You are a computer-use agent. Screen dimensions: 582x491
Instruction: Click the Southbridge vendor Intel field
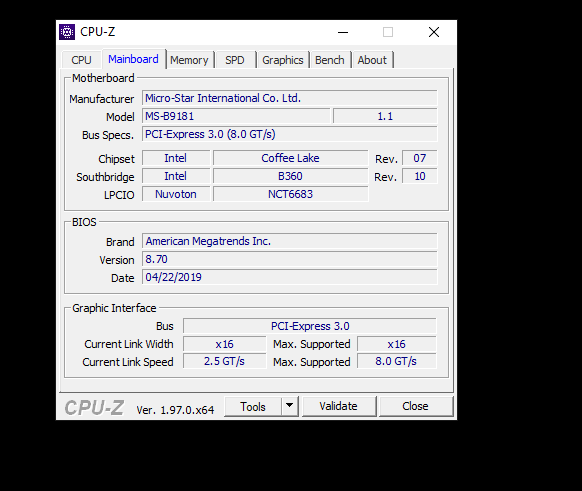tap(176, 176)
